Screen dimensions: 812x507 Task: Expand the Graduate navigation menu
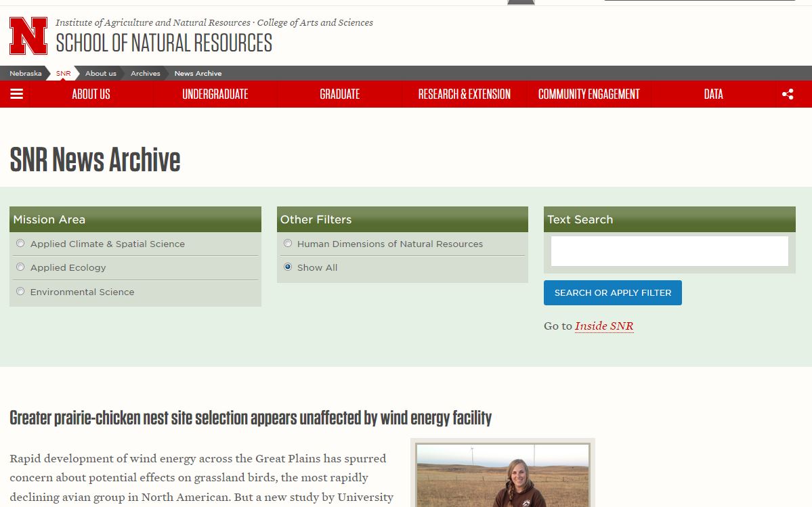(339, 94)
